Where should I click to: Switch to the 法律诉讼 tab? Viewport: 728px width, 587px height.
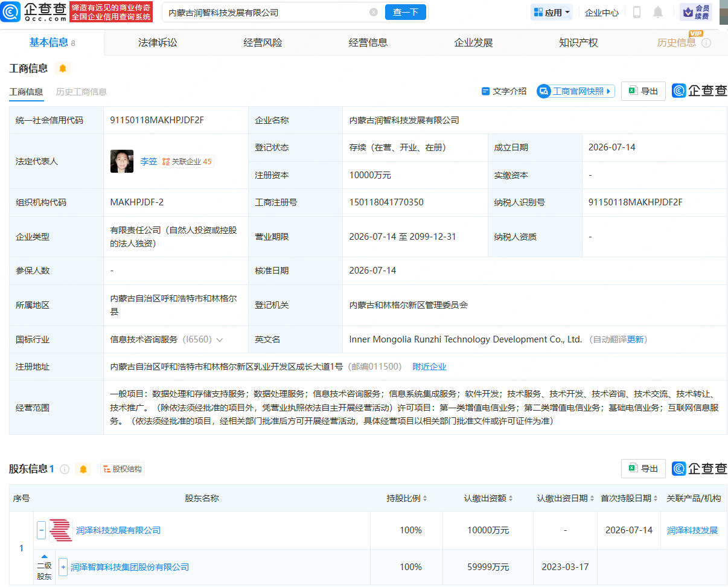[x=158, y=43]
